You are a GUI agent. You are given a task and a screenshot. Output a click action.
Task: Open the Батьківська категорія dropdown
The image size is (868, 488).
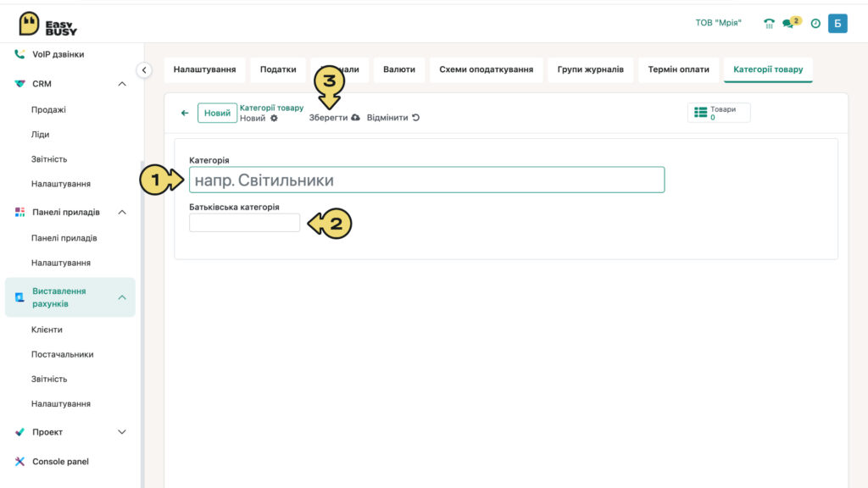[x=244, y=223]
